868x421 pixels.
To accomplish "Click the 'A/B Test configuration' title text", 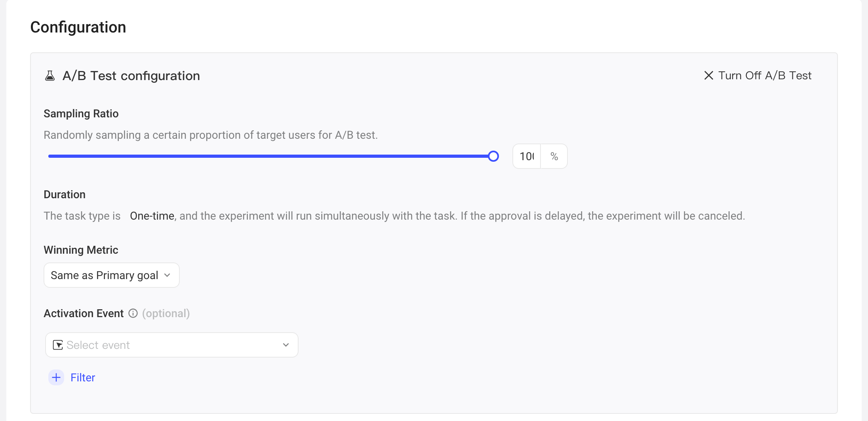I will click(x=131, y=76).
